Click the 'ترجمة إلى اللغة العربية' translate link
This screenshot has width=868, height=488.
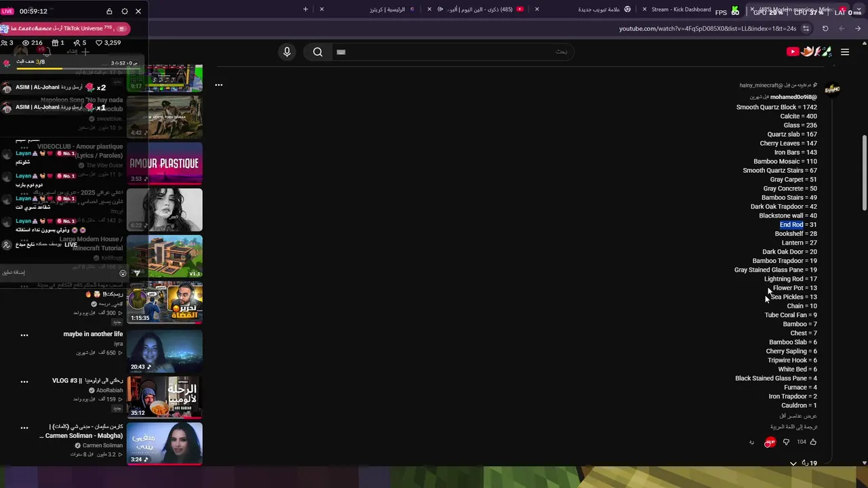coord(793,427)
